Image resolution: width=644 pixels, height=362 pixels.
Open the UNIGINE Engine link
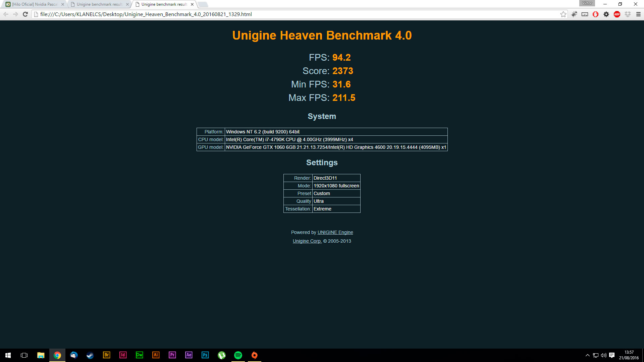[335, 232]
